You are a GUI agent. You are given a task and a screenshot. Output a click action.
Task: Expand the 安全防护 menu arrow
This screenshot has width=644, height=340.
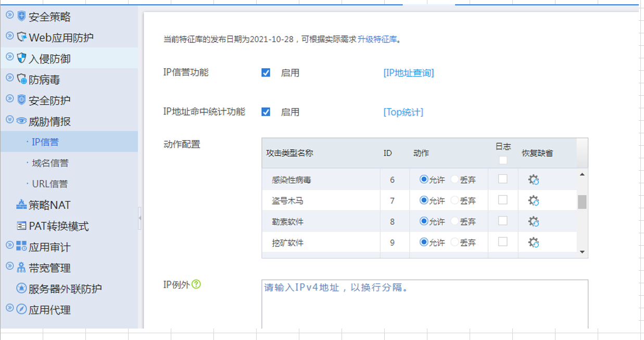click(x=9, y=98)
